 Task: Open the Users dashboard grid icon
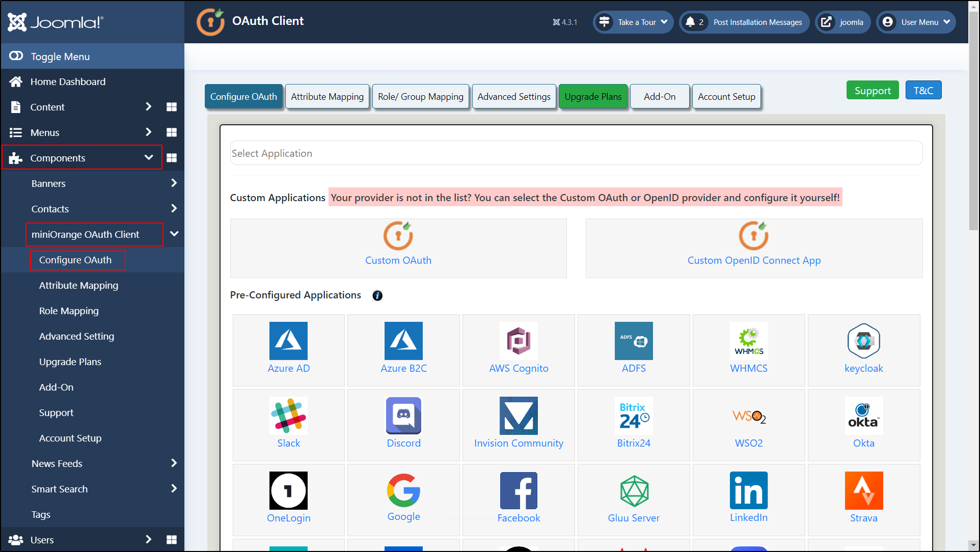pyautogui.click(x=172, y=540)
